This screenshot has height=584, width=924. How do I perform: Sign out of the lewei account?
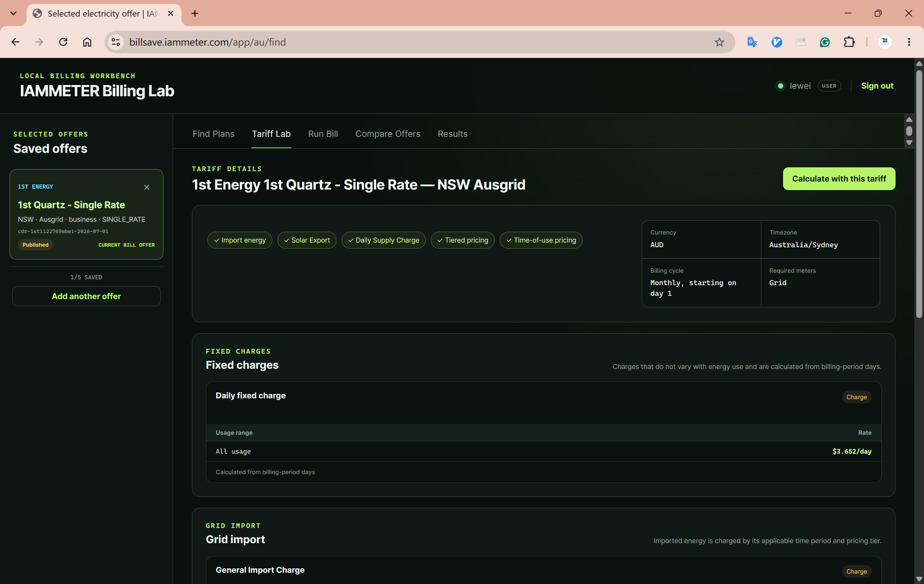point(877,86)
